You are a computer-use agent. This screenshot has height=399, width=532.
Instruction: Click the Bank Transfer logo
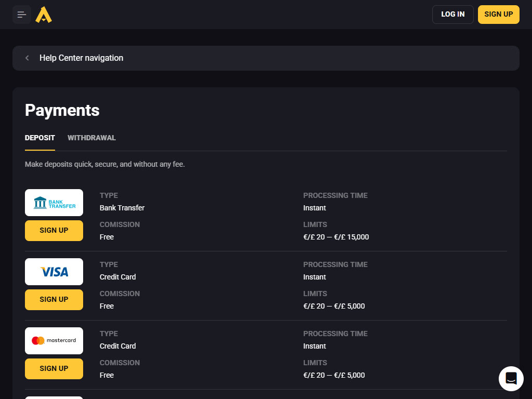pyautogui.click(x=54, y=203)
